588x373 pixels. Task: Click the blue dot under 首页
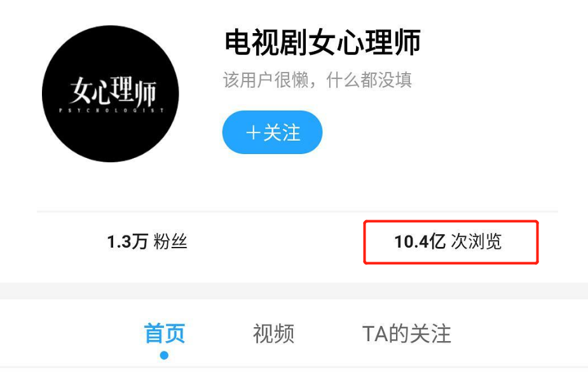click(164, 355)
